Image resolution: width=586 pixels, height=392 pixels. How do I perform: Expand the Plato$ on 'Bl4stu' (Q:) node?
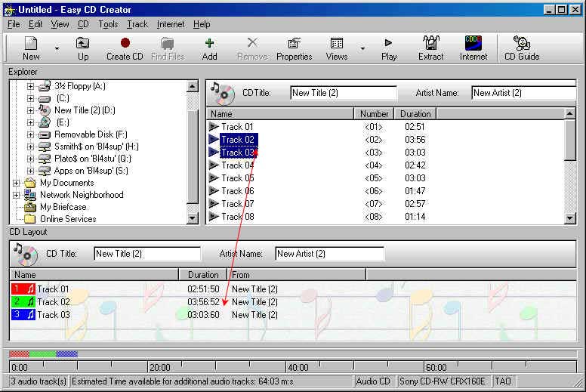(31, 159)
